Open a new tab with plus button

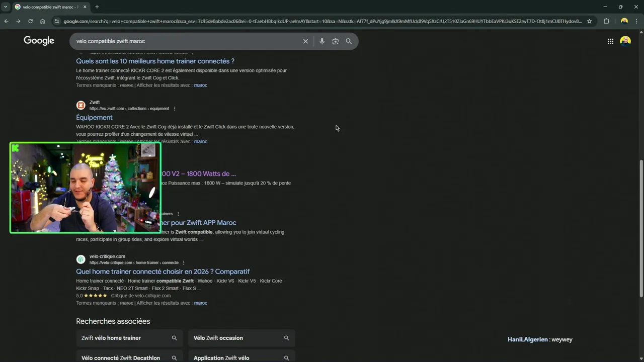pos(97,7)
